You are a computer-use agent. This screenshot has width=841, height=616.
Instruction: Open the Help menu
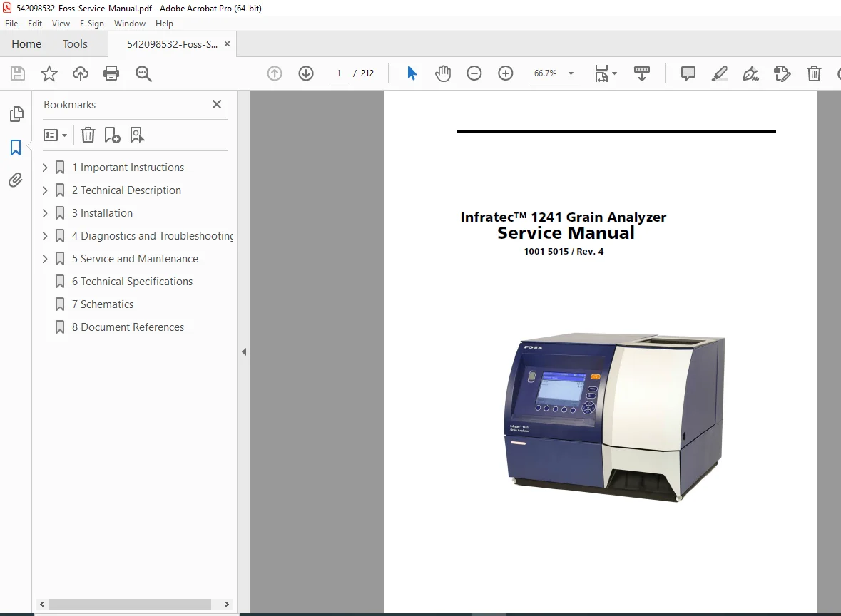(164, 24)
